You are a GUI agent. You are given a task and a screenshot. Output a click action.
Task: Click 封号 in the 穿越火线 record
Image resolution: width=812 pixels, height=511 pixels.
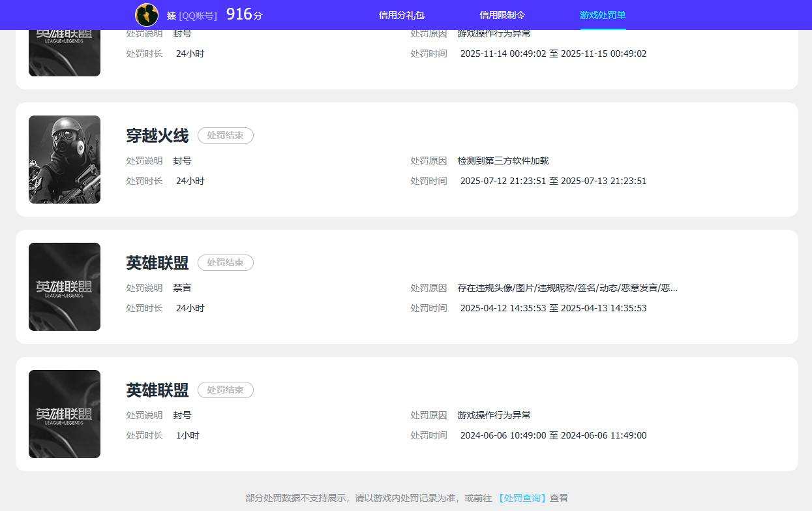click(x=183, y=161)
